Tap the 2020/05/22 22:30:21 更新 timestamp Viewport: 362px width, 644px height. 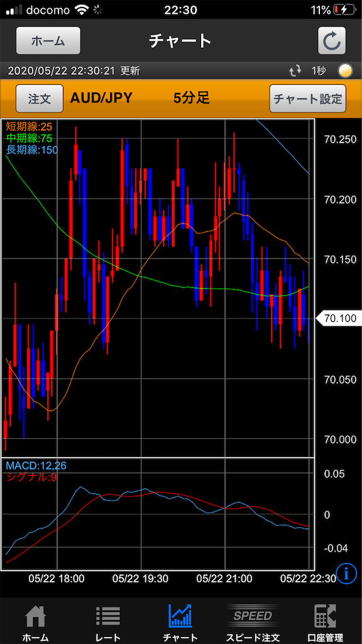pos(74,71)
